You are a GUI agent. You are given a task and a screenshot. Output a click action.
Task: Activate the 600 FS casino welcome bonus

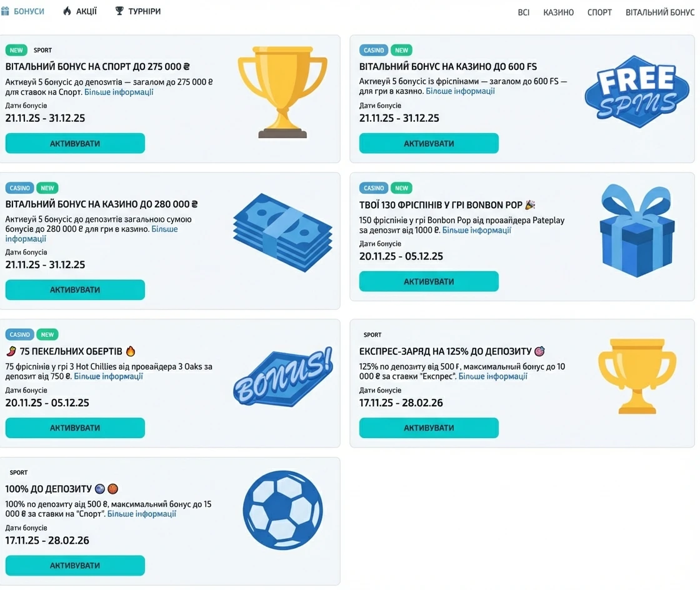(428, 143)
